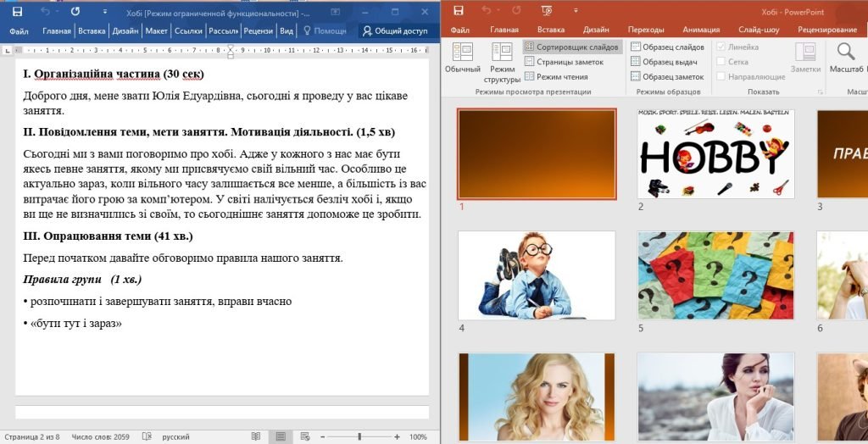The image size is (868, 444).
Task: Open Переходы tab in PowerPoint
Action: 645,30
